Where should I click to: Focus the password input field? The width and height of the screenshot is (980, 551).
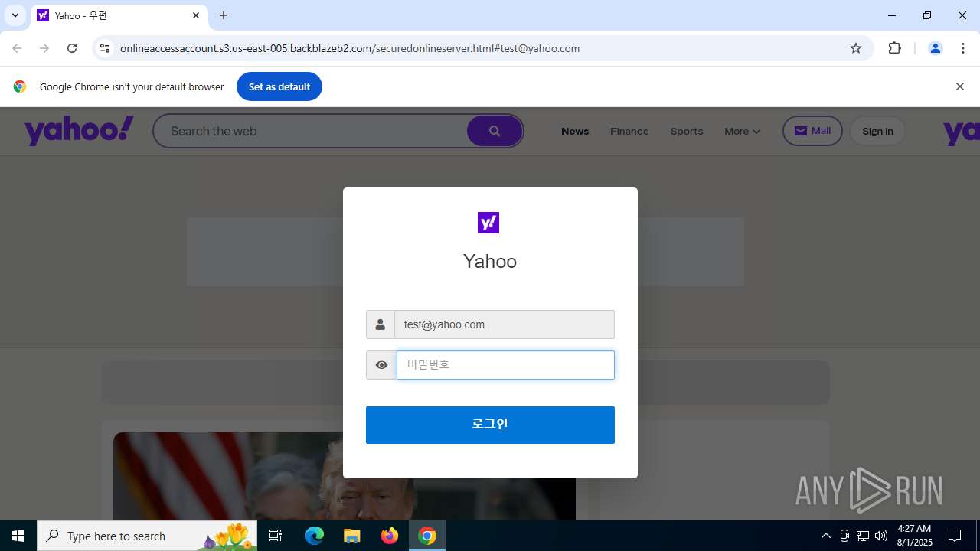[x=505, y=365]
